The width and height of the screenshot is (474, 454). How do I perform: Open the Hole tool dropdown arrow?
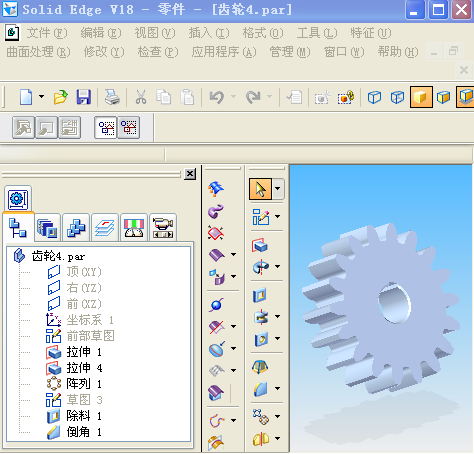[278, 338]
